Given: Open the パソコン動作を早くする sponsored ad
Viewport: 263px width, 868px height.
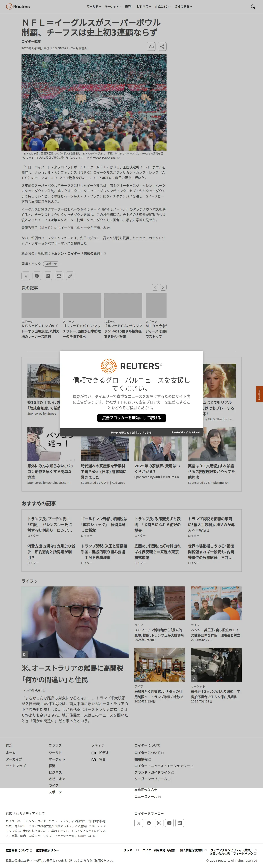Looking at the screenshot, I should [x=51, y=456].
